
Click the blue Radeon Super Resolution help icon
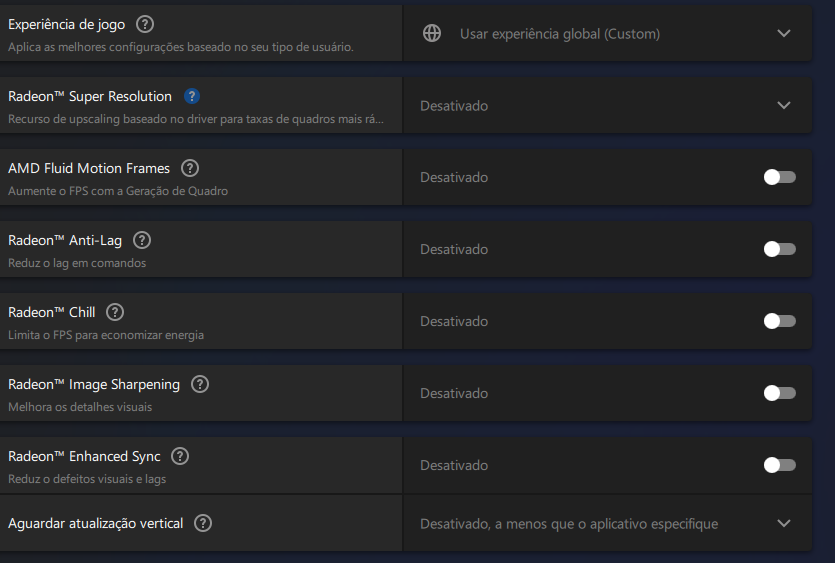point(192,96)
